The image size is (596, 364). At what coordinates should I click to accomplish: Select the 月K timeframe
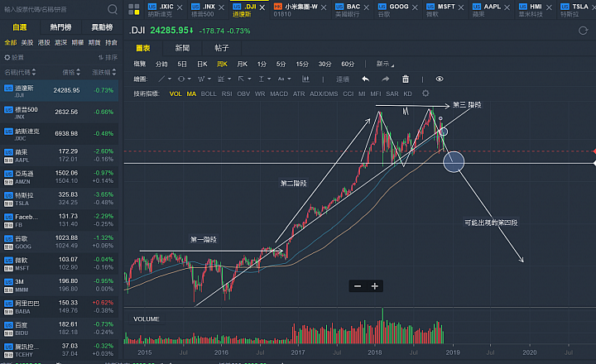pyautogui.click(x=242, y=65)
